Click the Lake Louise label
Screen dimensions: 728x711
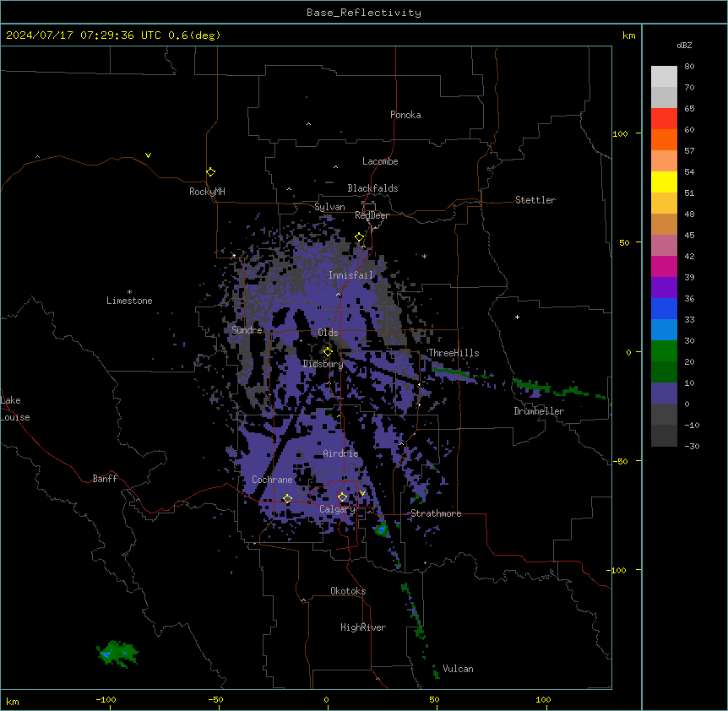point(15,409)
